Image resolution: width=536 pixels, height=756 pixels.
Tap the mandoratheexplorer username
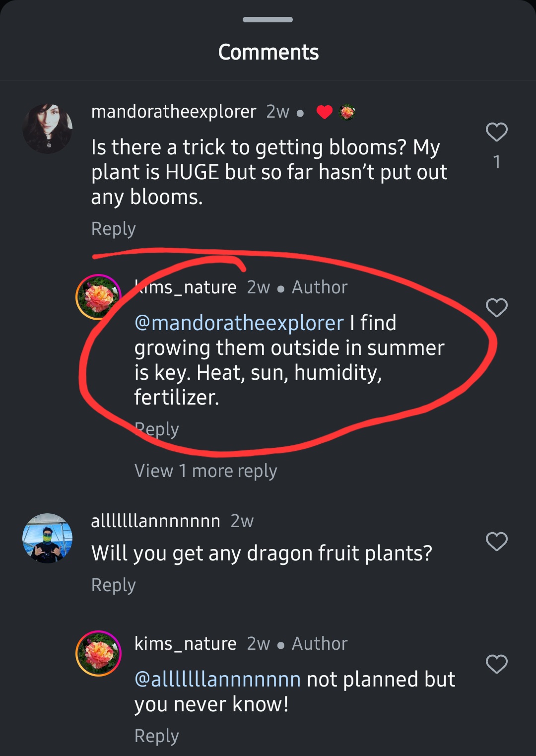click(x=174, y=112)
